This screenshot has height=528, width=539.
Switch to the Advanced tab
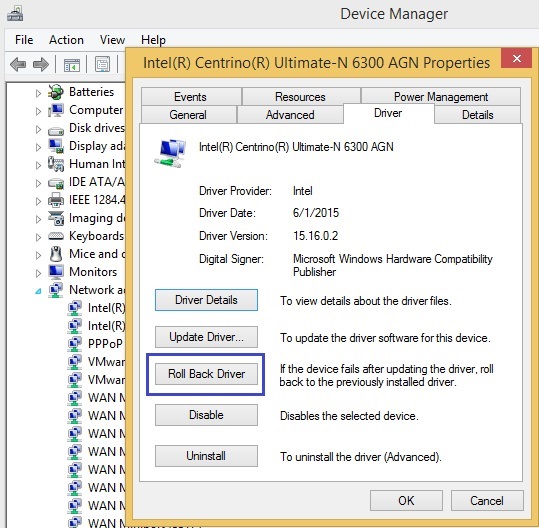(290, 114)
